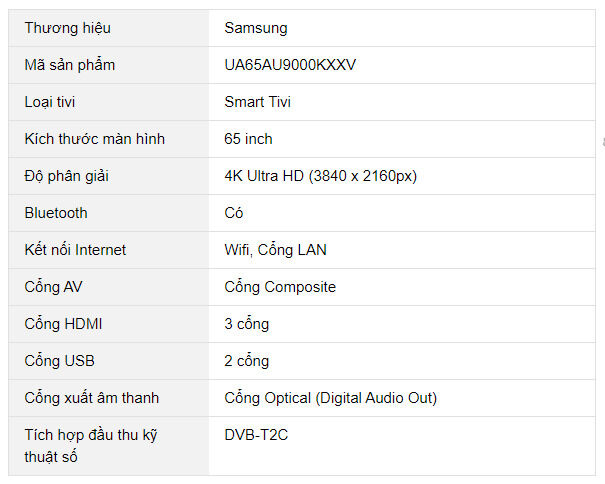Click the Kích thước màn hình label
The image size is (605, 484).
[x=95, y=139]
